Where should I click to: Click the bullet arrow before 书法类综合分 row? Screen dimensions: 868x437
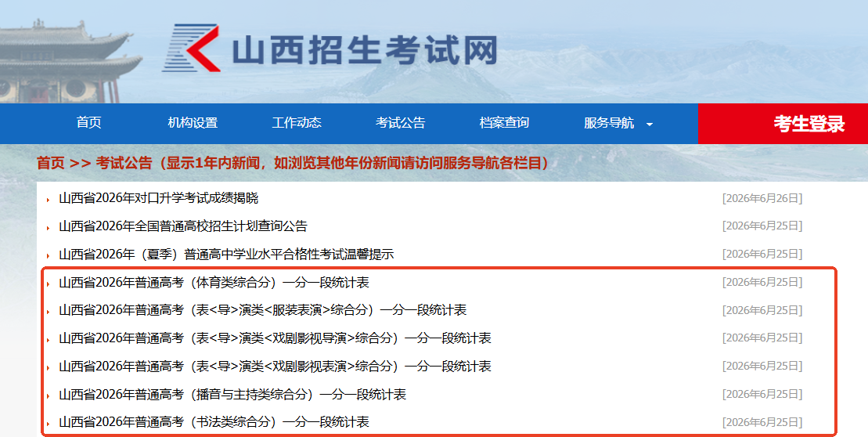pos(49,424)
